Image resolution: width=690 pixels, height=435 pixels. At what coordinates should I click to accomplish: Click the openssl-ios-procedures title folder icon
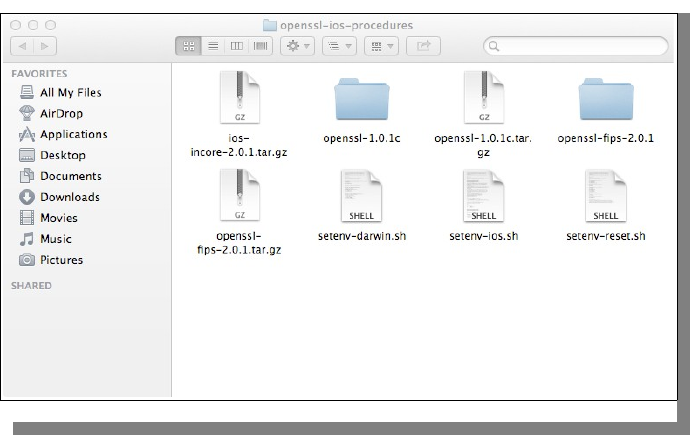click(x=269, y=25)
